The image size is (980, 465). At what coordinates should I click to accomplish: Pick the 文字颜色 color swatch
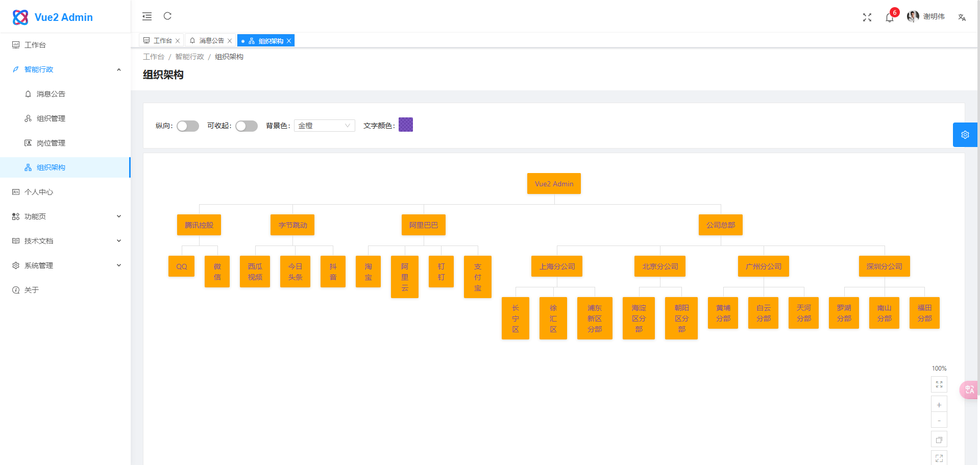coord(406,125)
